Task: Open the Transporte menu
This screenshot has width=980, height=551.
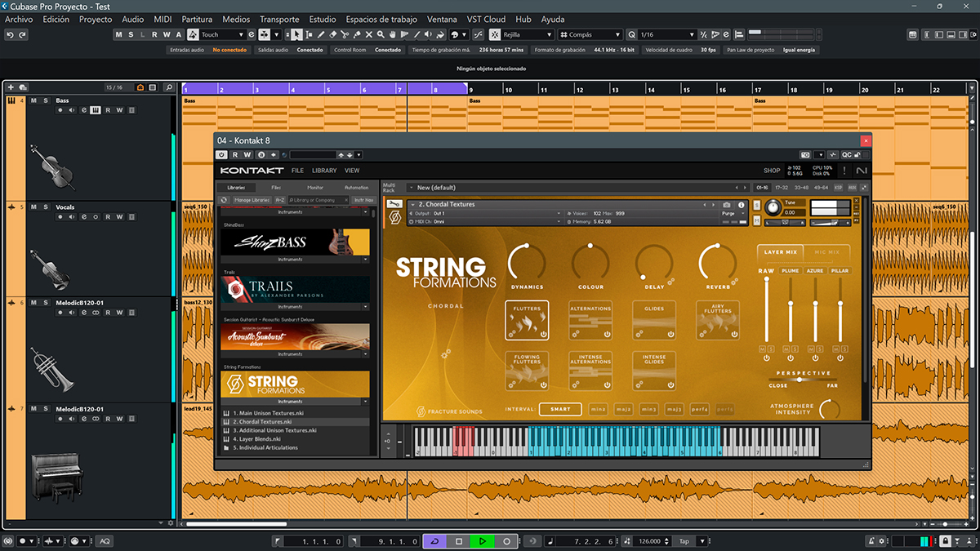Action: [279, 19]
